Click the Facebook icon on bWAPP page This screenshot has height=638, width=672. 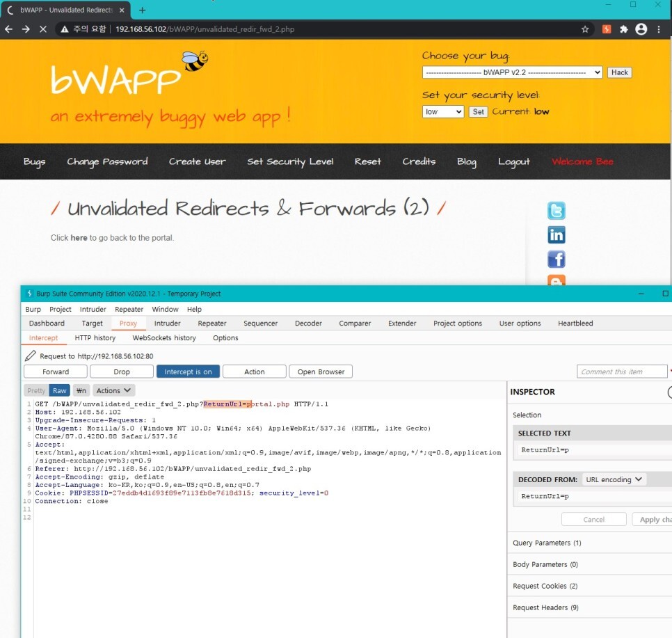point(557,260)
